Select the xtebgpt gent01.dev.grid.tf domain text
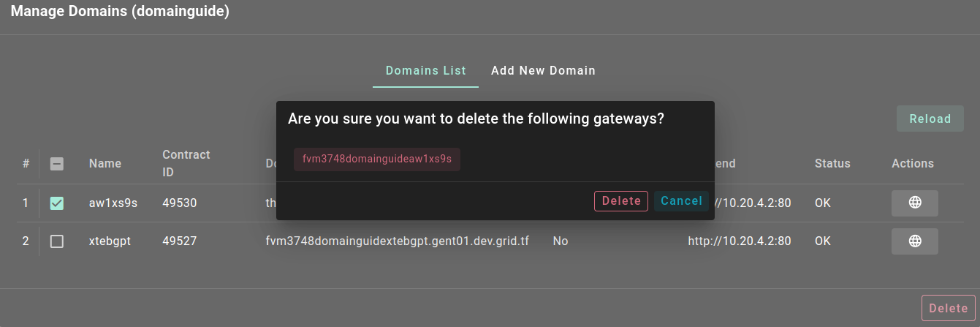 [397, 241]
